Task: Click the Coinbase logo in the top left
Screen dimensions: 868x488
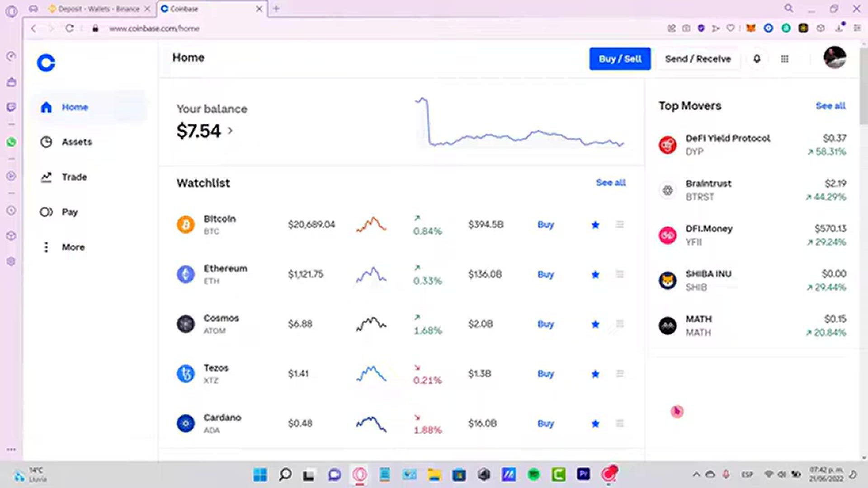Action: tap(46, 63)
